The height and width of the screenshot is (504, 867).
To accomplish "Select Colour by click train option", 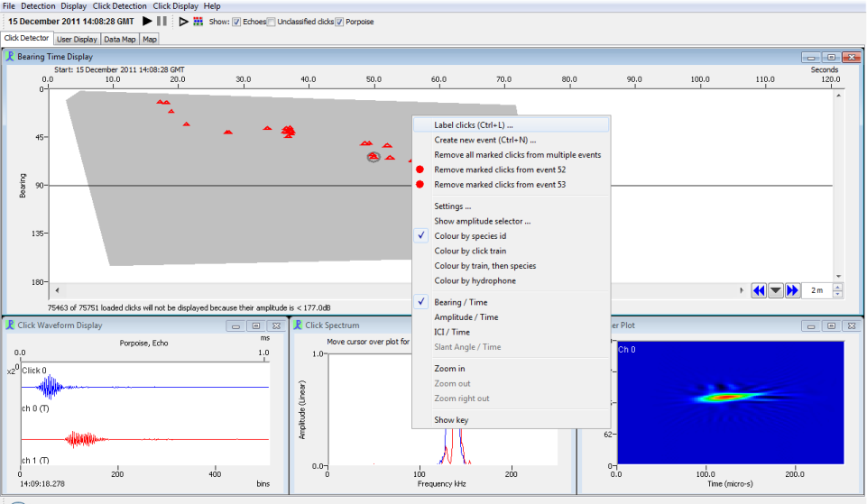I will tap(512, 251).
